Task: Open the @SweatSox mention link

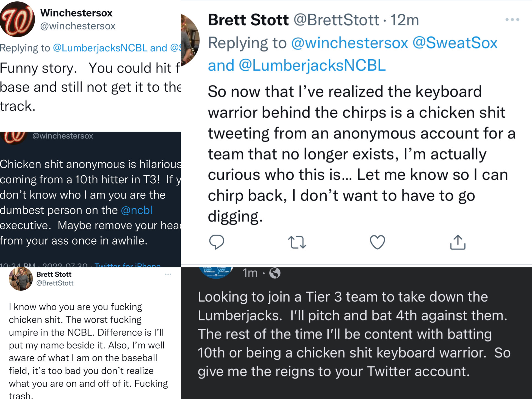Action: coord(455,43)
